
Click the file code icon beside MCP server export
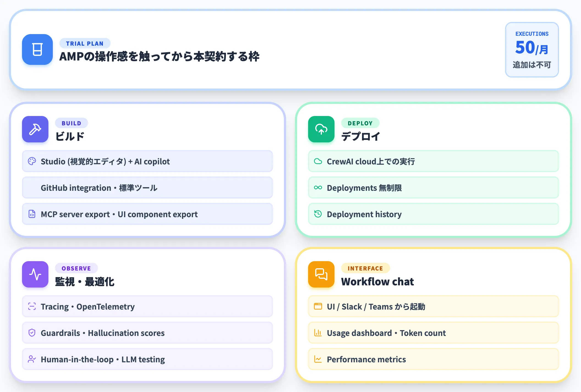(32, 214)
